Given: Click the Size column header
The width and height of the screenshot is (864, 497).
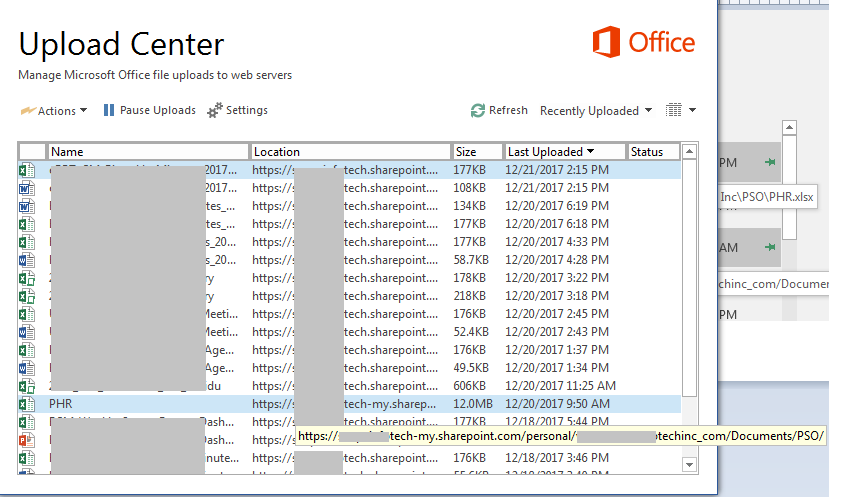Looking at the screenshot, I should (478, 152).
